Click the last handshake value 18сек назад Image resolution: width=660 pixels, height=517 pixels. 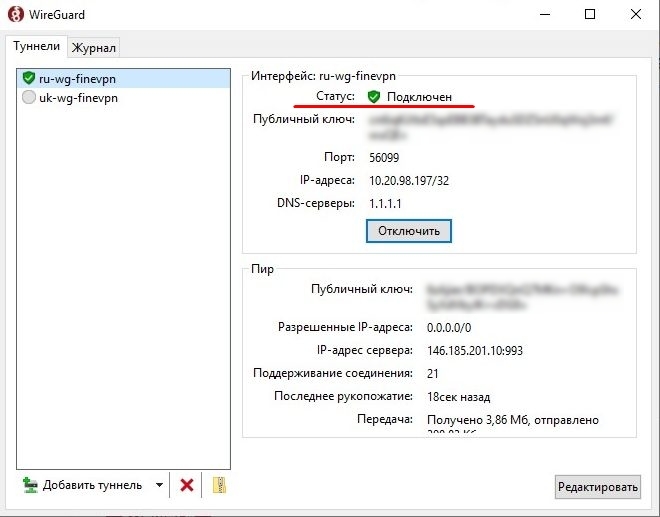[458, 397]
